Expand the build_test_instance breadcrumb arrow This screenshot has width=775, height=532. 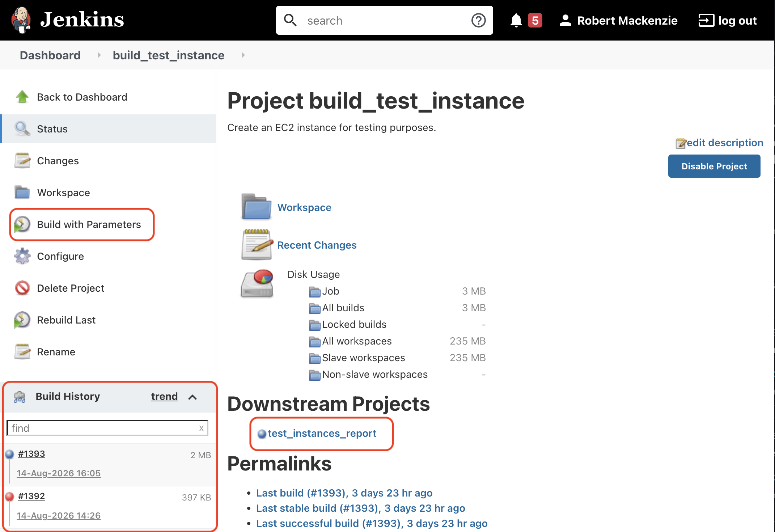(243, 55)
